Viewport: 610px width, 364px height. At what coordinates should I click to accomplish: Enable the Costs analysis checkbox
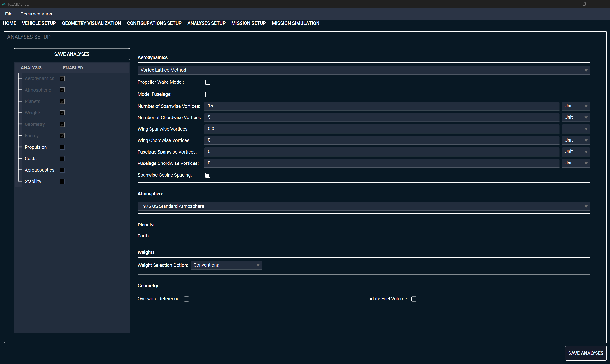point(62,159)
